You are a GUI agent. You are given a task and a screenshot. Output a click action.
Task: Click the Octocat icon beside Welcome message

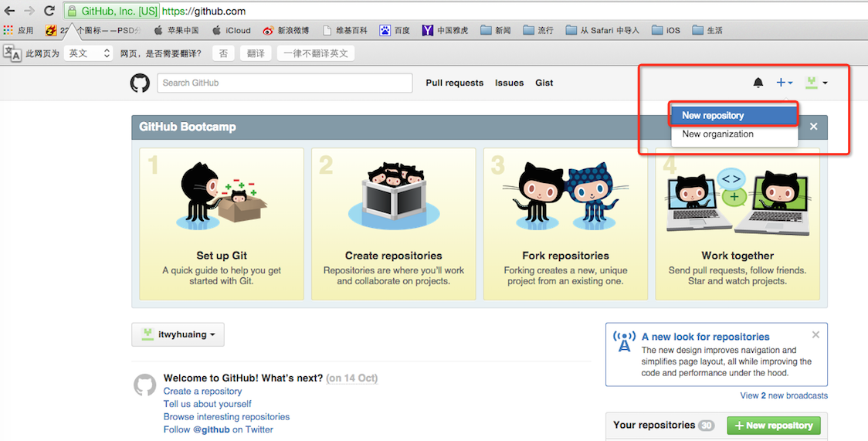click(145, 385)
